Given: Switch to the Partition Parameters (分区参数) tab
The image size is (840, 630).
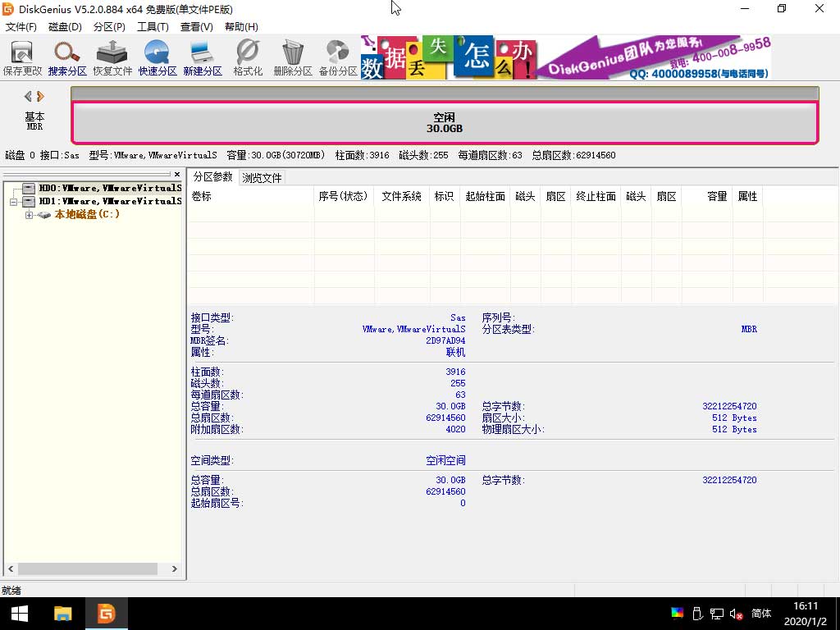Looking at the screenshot, I should click(212, 177).
